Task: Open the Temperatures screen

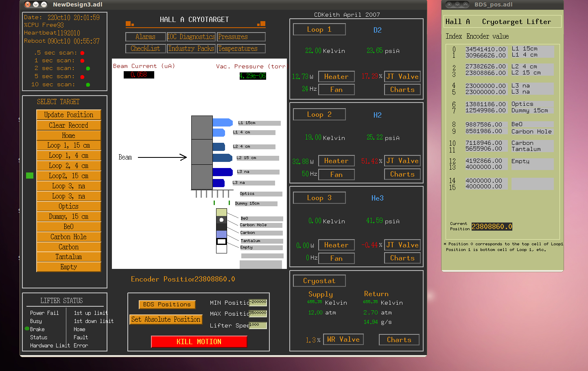Action: (x=241, y=48)
